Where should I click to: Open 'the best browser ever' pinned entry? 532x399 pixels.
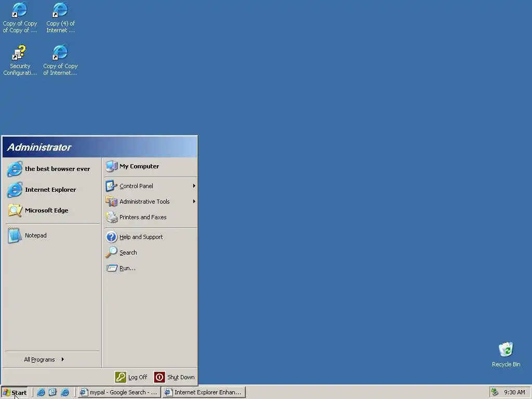[52, 169]
